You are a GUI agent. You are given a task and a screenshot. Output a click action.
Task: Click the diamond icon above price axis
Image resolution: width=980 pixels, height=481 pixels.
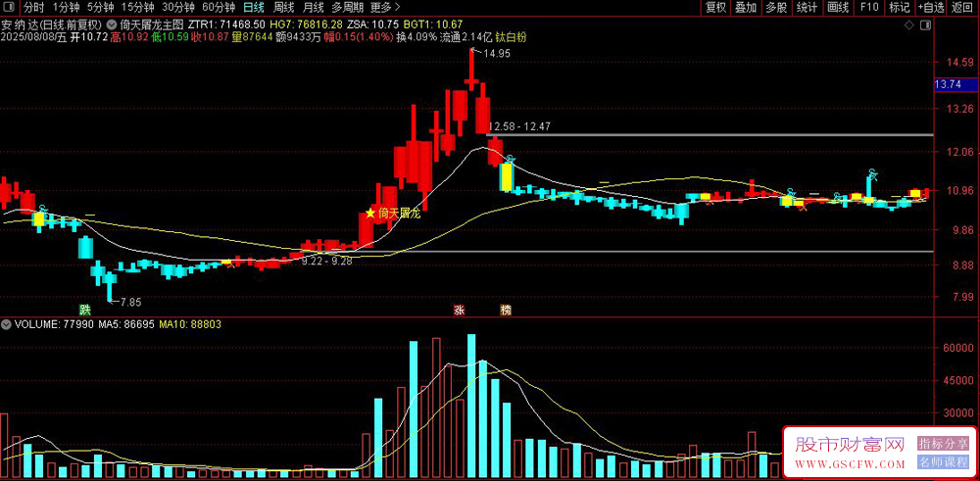coord(908,25)
